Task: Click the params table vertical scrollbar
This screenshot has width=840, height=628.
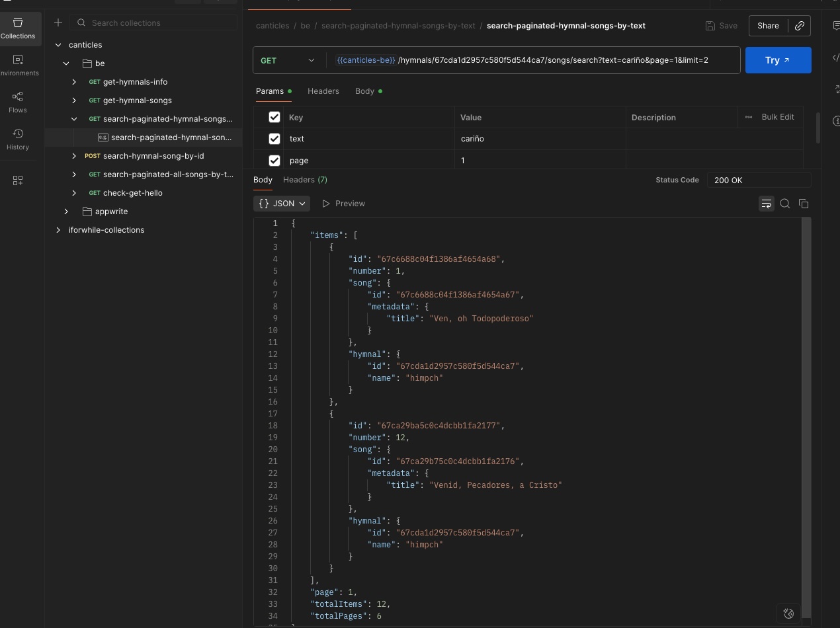Action: (818, 128)
